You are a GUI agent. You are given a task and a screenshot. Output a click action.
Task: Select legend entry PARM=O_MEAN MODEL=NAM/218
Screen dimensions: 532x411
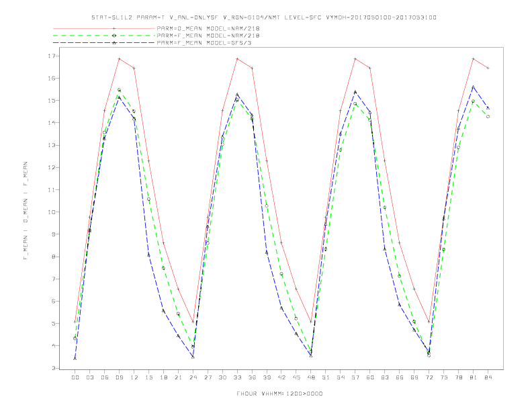208,28
